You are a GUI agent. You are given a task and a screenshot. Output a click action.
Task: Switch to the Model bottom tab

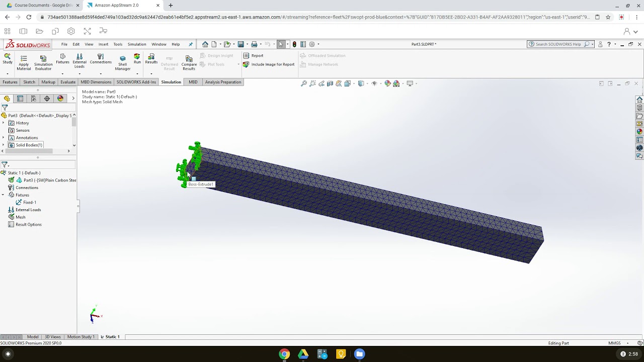(x=33, y=337)
